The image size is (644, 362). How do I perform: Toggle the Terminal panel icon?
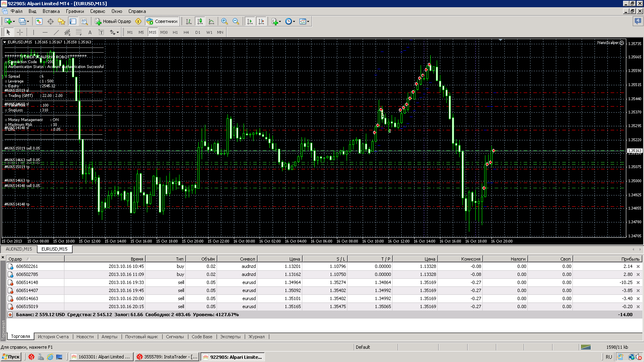click(x=73, y=21)
